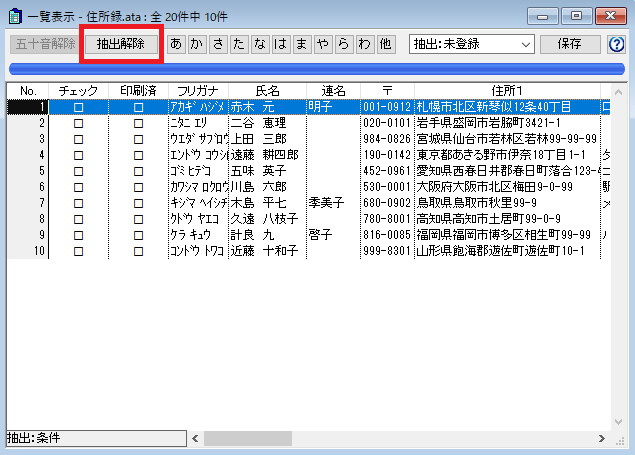
Task: Filter names by な kana row
Action: [x=259, y=44]
